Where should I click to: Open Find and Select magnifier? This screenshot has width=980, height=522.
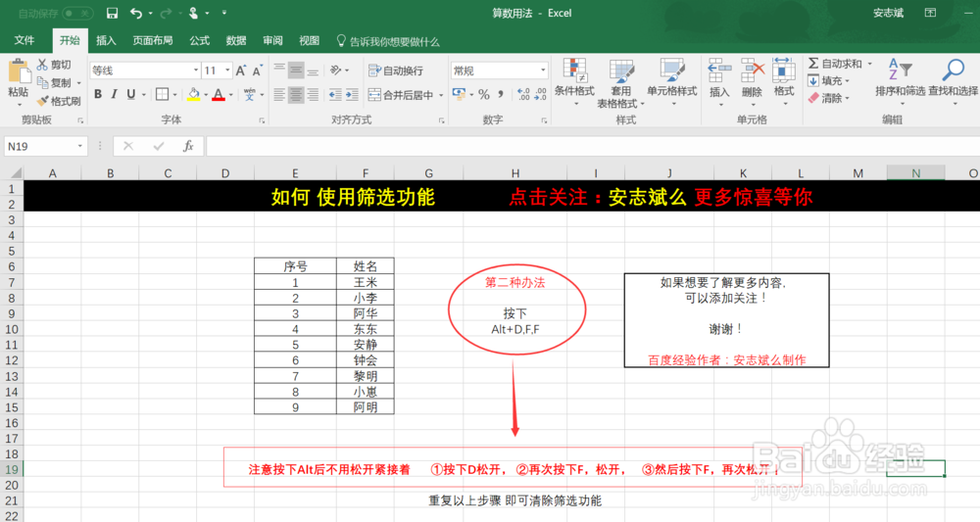click(x=954, y=82)
